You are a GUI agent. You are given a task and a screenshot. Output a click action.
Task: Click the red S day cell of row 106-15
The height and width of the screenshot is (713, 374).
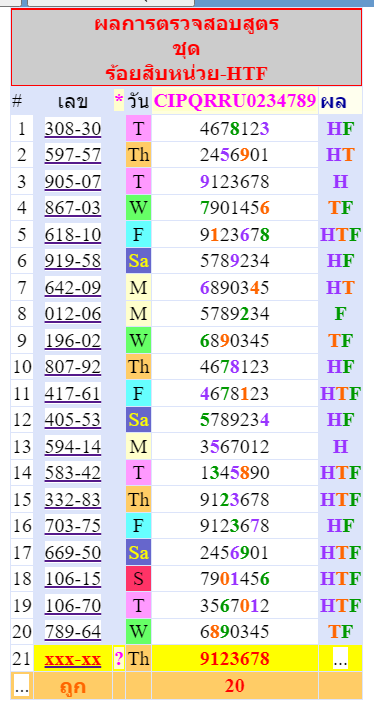tap(138, 579)
